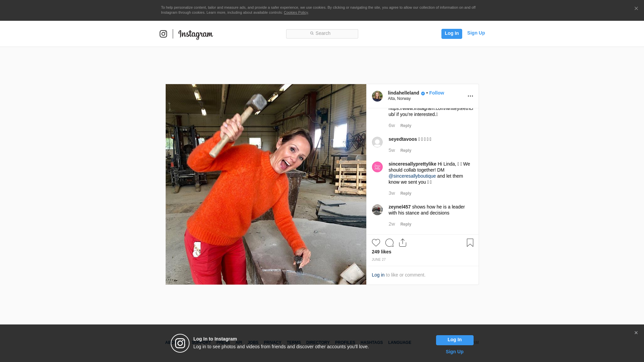Click Sign Up in bottom banner

pos(454,352)
